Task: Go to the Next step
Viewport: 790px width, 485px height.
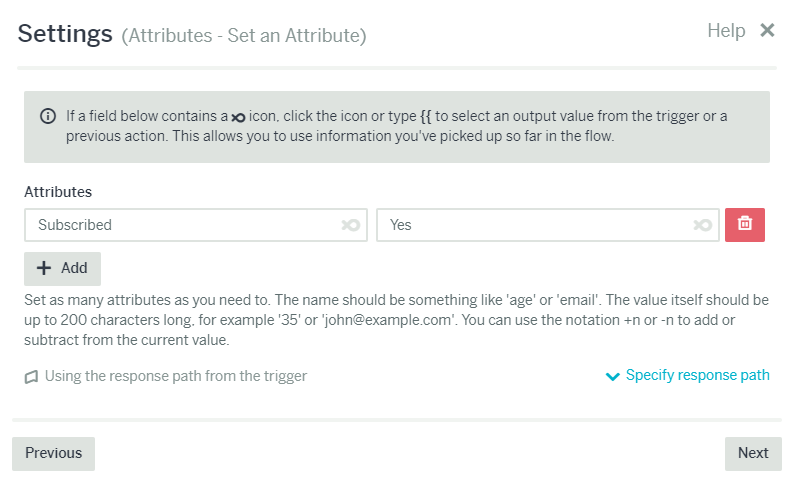Action: (x=753, y=453)
